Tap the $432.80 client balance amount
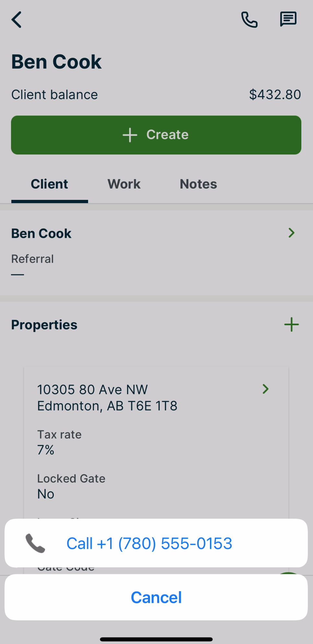 pyautogui.click(x=275, y=95)
